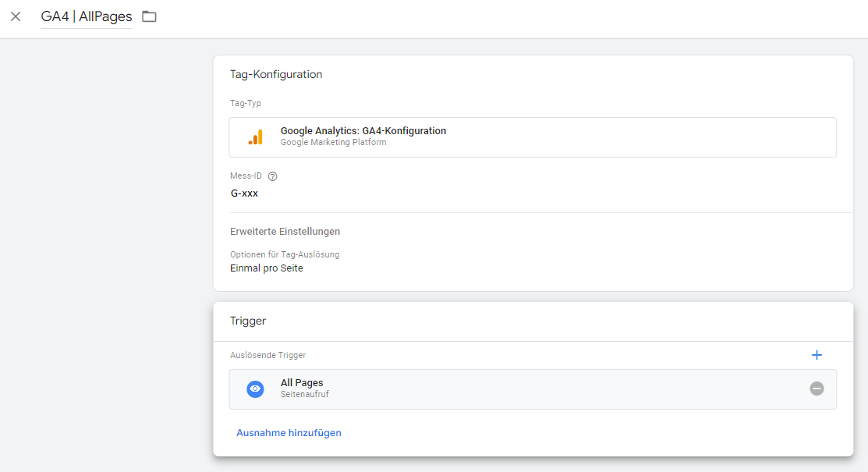Expand Erweiterte Einstellungen section

click(285, 232)
